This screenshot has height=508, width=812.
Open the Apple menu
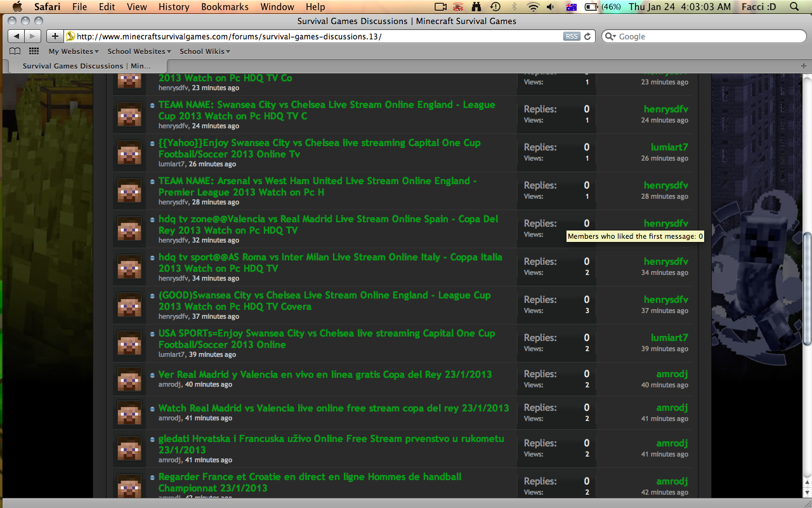[x=17, y=7]
